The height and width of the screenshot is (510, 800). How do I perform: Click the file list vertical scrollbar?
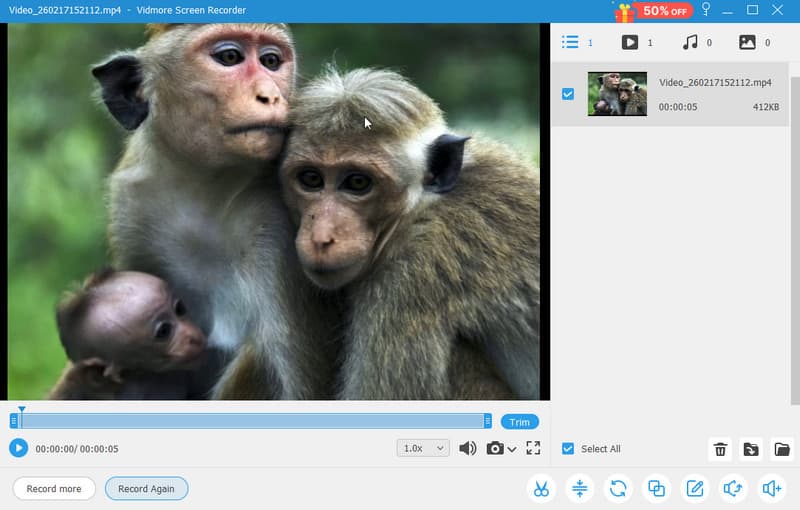tap(795, 240)
